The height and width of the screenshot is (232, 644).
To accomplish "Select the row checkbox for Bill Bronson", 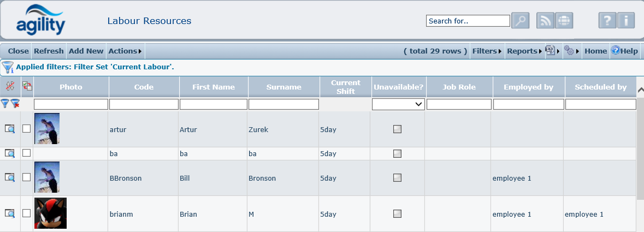I will [27, 177].
